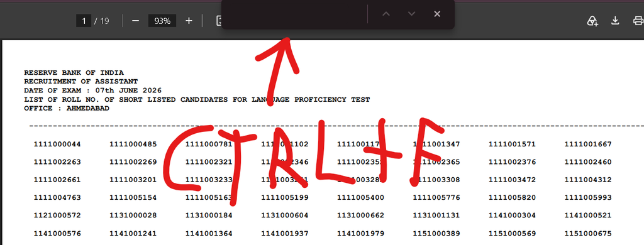Click roll number 1111000044
Image resolution: width=644 pixels, height=245 pixels.
[57, 144]
